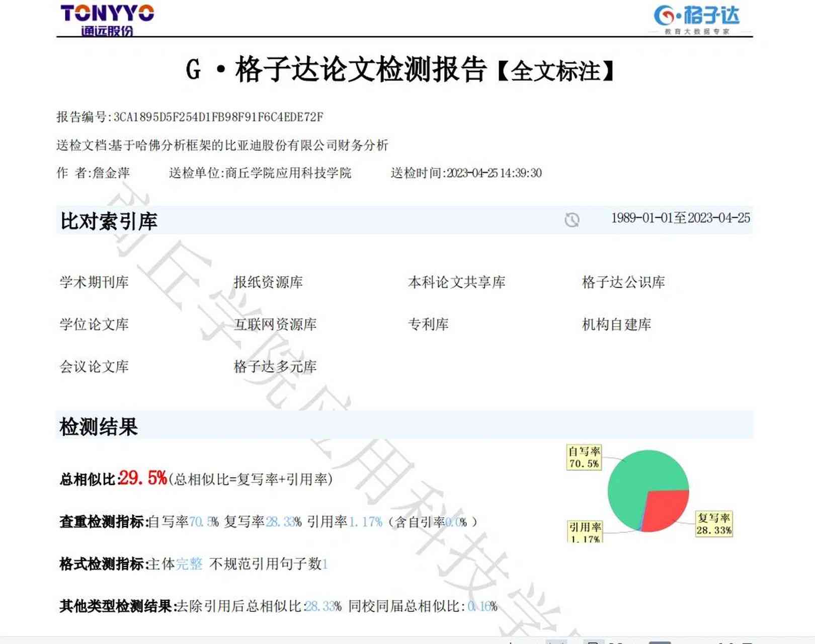The height and width of the screenshot is (644, 815).
Task: Click the author name 詹金萍
Action: 111,173
